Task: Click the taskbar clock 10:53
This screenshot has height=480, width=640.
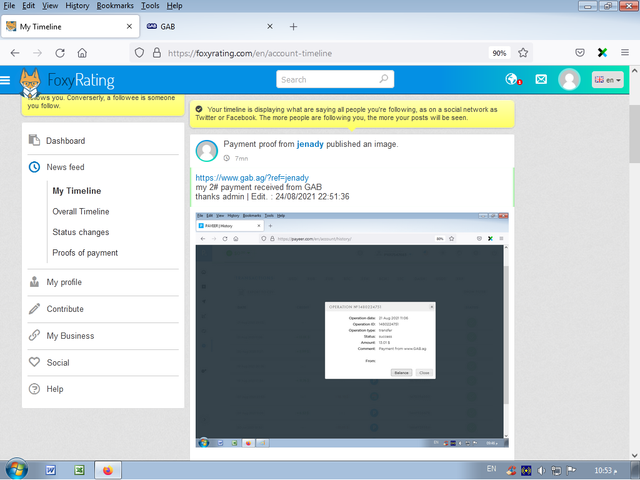Action: tap(605, 471)
